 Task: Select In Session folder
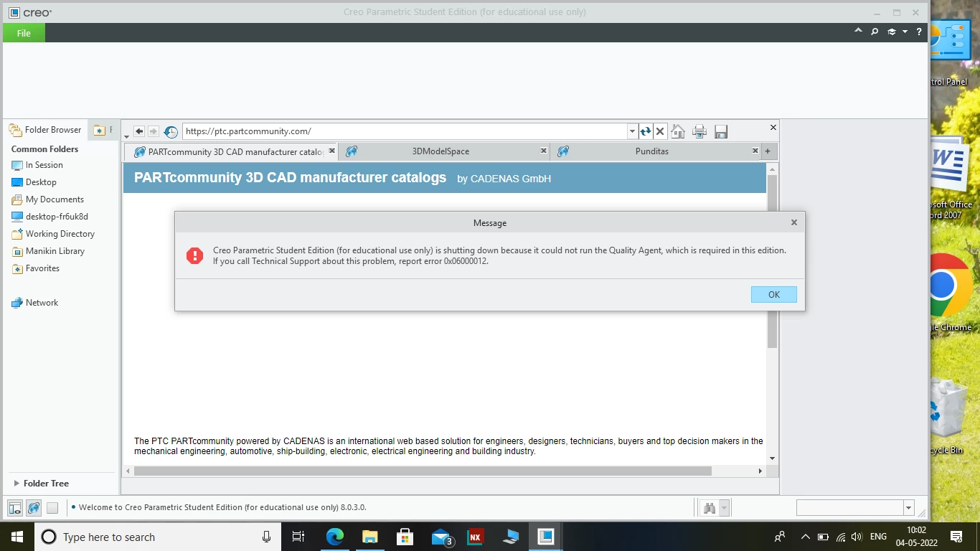tap(37, 165)
